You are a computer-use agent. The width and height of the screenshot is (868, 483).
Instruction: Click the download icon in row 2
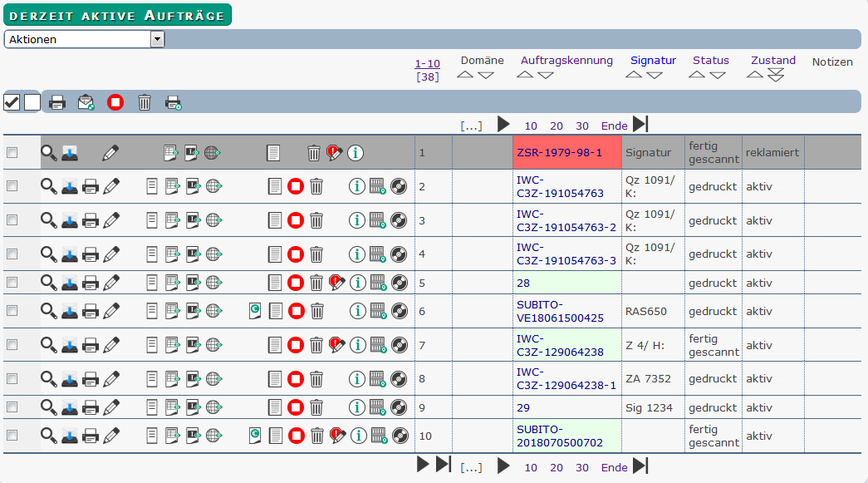[x=69, y=187]
